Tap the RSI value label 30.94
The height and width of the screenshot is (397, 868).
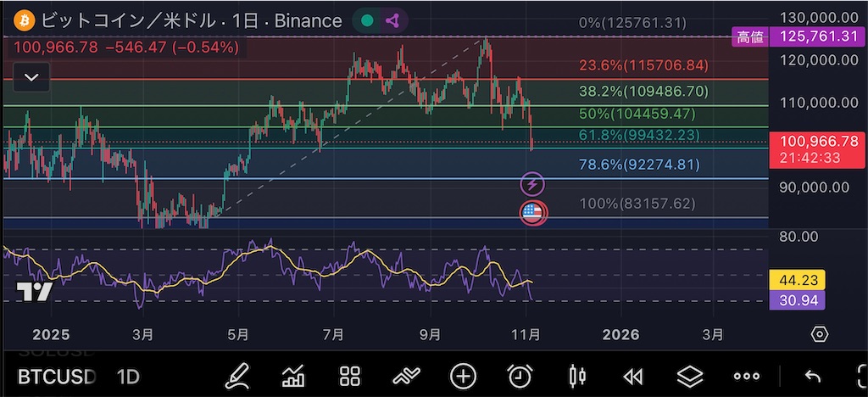(797, 300)
